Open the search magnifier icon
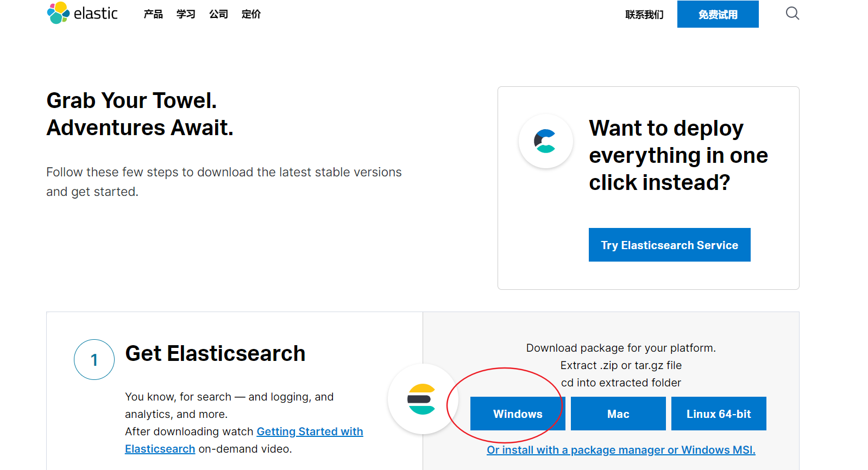868x470 pixels. pos(792,14)
